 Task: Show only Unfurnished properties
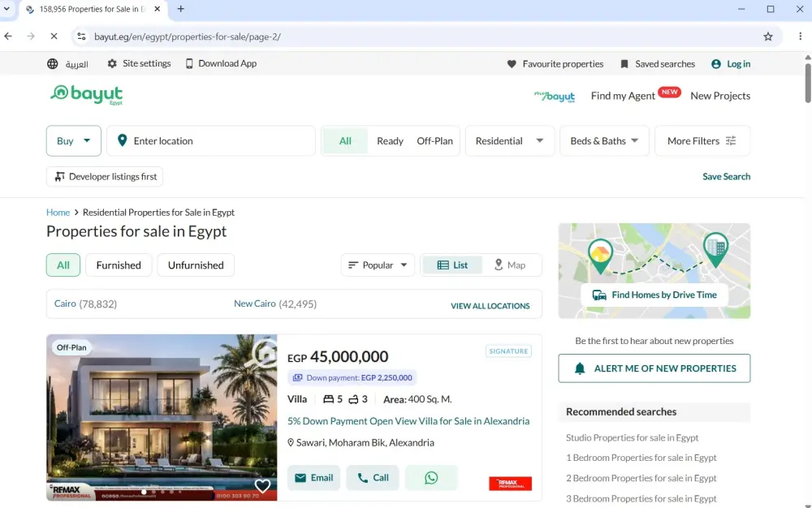196,265
